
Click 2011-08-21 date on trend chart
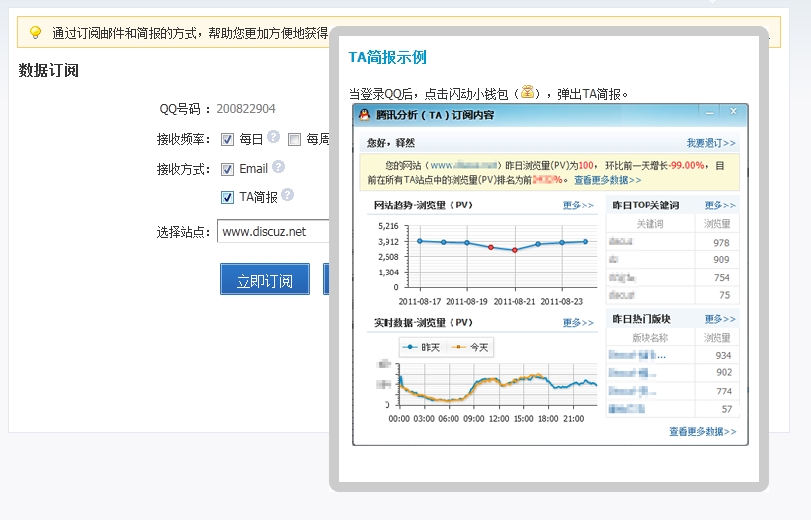click(x=515, y=301)
